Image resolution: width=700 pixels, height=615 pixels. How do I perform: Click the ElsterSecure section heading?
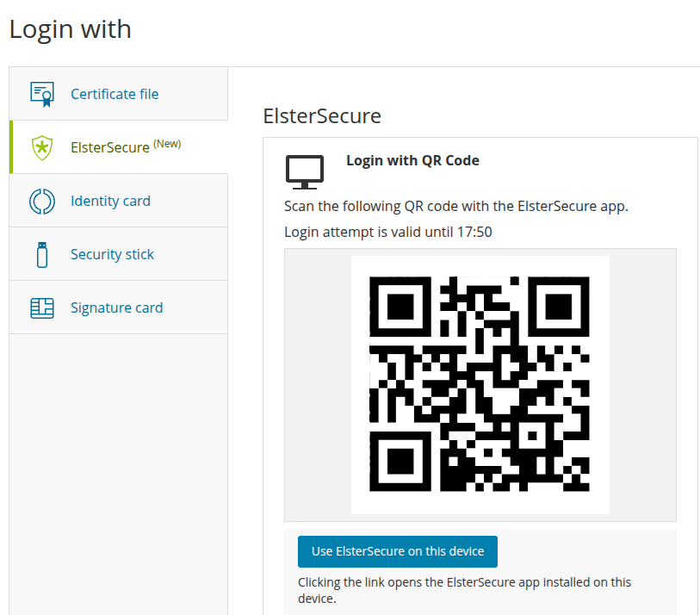[x=322, y=116]
